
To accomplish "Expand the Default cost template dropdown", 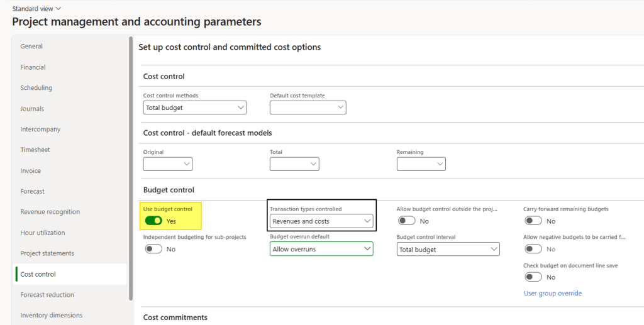I will point(308,107).
